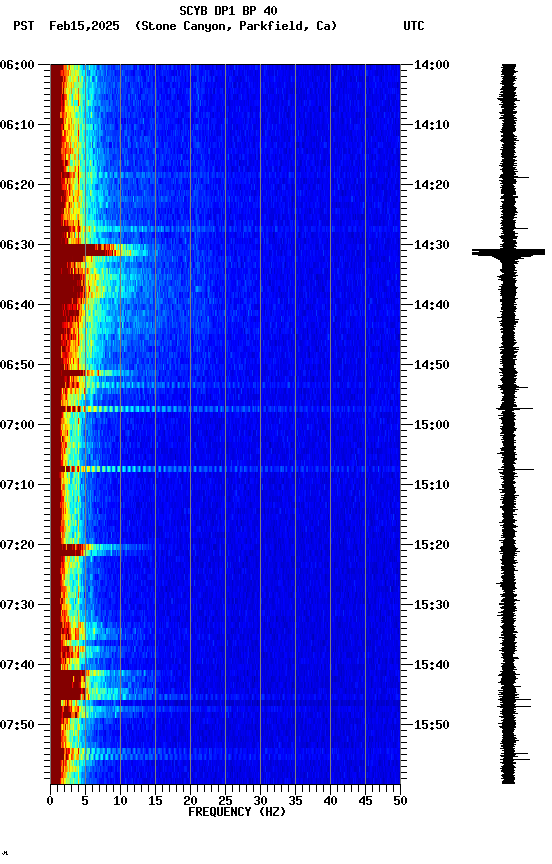This screenshot has height=864, width=552.
Task: Select the date label 'Feb15,2025'
Action: (x=84, y=26)
